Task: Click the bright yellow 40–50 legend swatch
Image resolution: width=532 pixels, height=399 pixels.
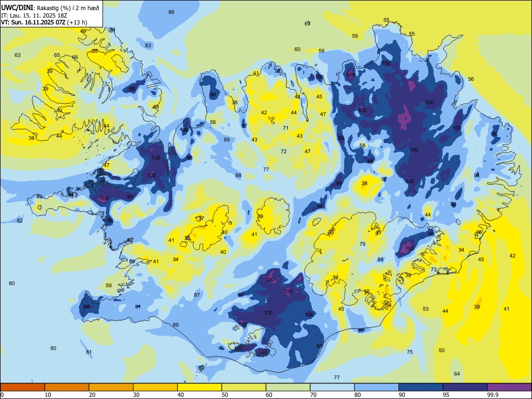Action: (x=199, y=387)
